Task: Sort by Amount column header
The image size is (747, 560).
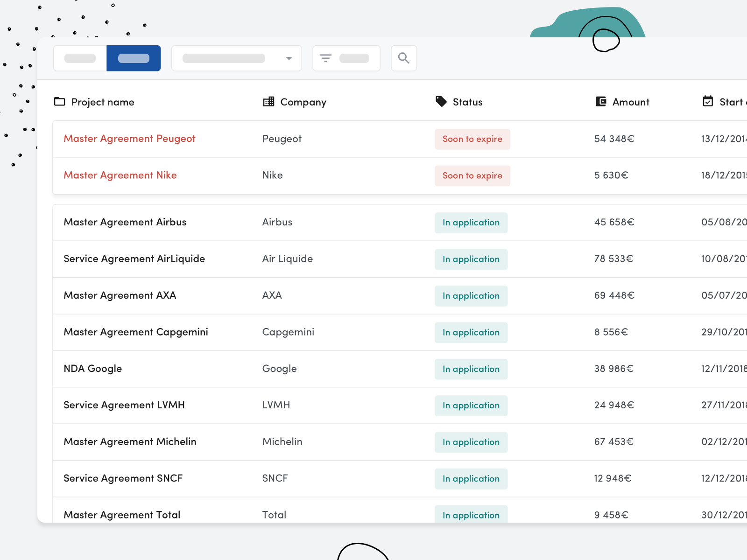Action: point(631,102)
